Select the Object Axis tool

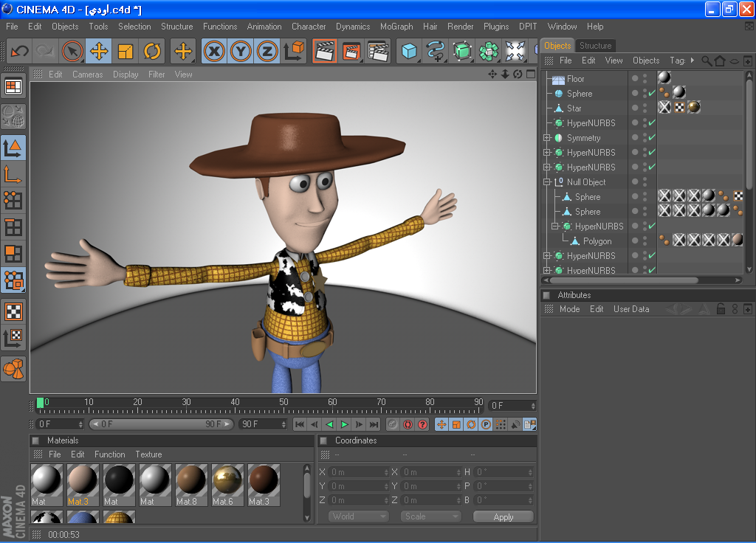pyautogui.click(x=13, y=174)
